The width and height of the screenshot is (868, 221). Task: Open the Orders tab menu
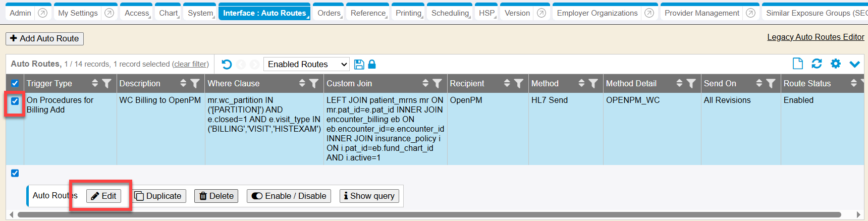point(329,13)
